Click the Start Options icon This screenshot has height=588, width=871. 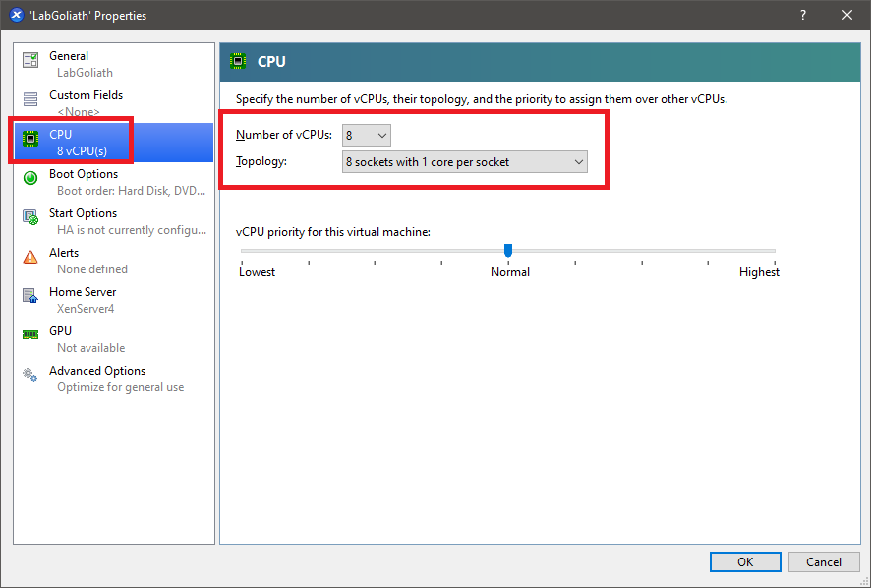30,217
